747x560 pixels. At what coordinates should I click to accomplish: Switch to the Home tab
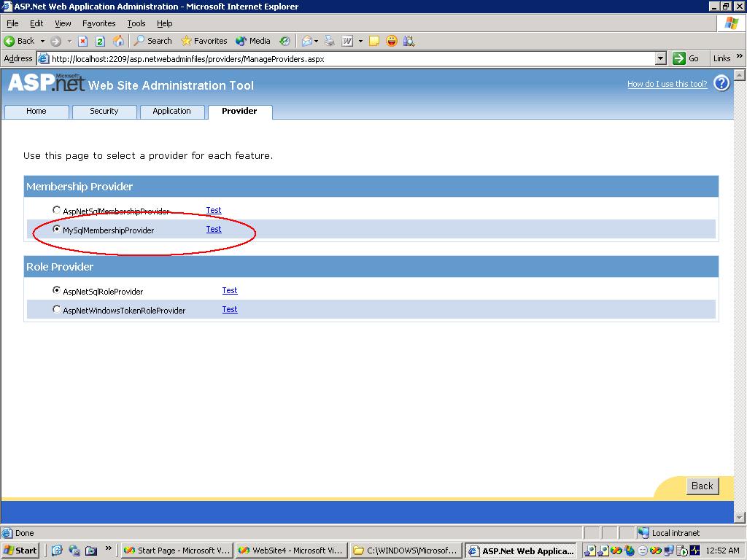[x=36, y=112]
